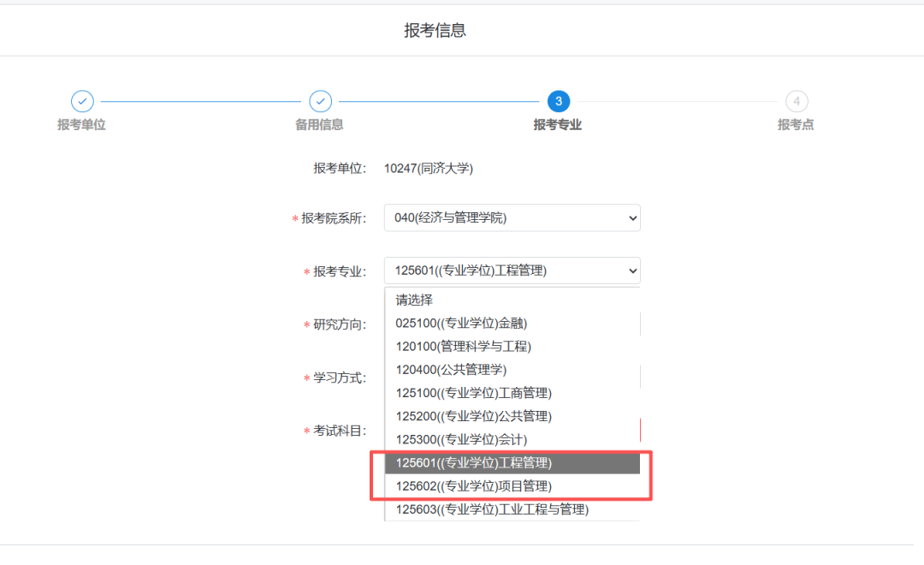Screen dimensions: 924x565
Task: Click the 备用信息 step label
Action: click(x=319, y=125)
